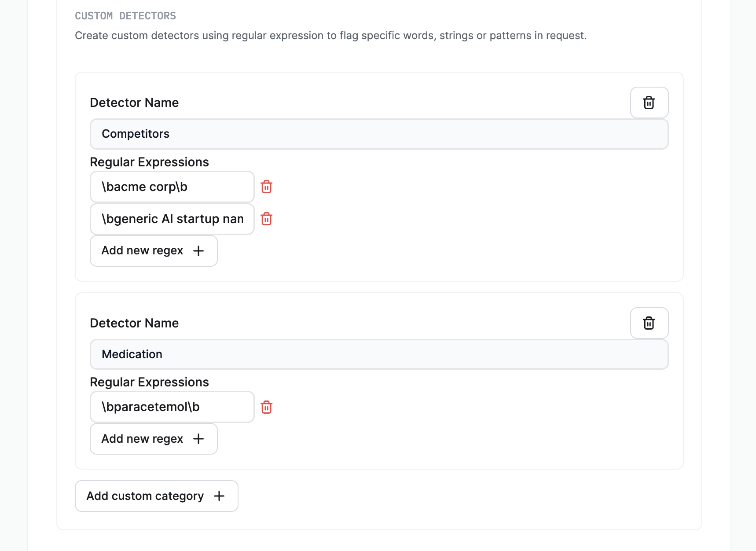This screenshot has width=756, height=551.
Task: Click the CUSTOM DETECTORS section heading
Action: point(125,16)
